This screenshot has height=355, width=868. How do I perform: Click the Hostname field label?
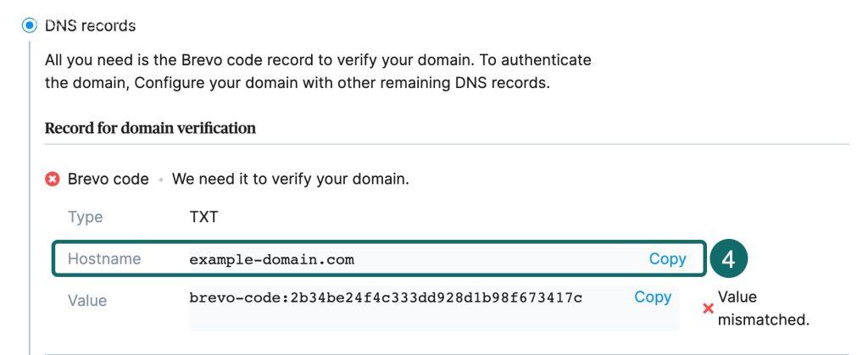click(x=104, y=259)
